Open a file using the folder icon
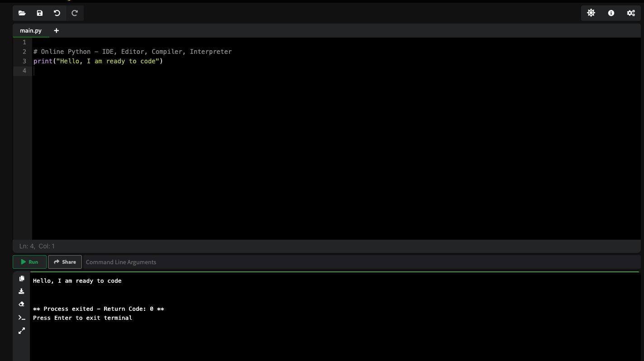 [x=22, y=13]
